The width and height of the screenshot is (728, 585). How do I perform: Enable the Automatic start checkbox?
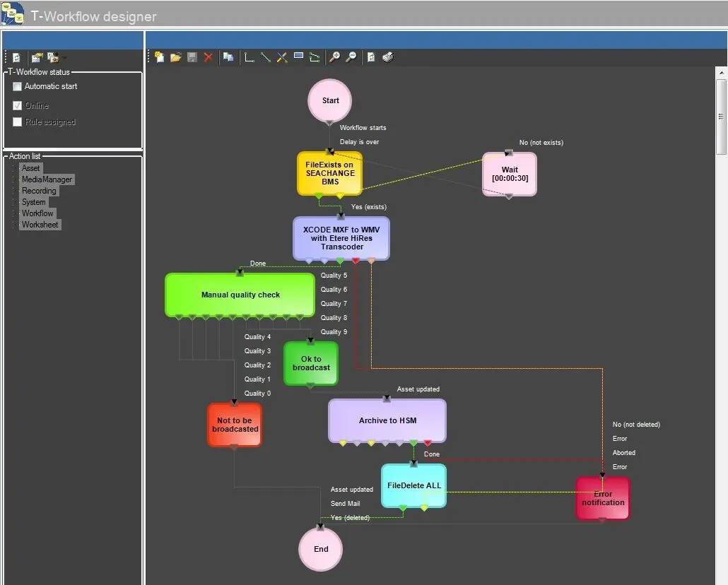tap(18, 86)
